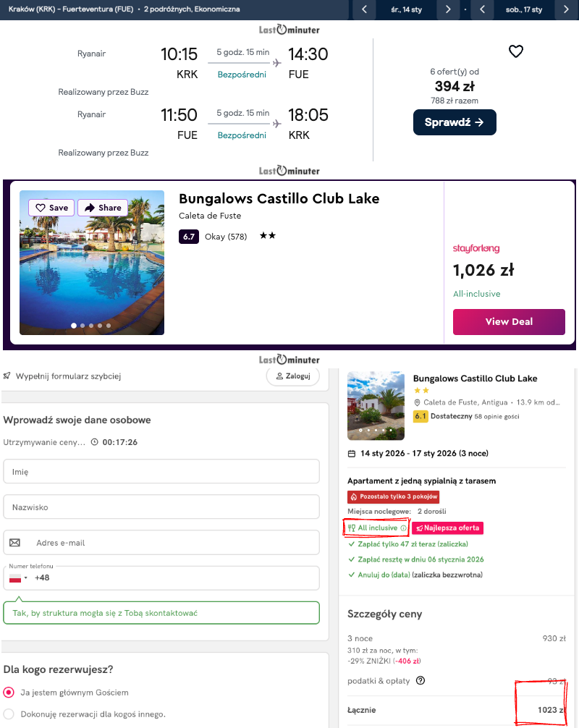Click the Imię input field
Screen dimensions: 579x728
tap(161, 472)
